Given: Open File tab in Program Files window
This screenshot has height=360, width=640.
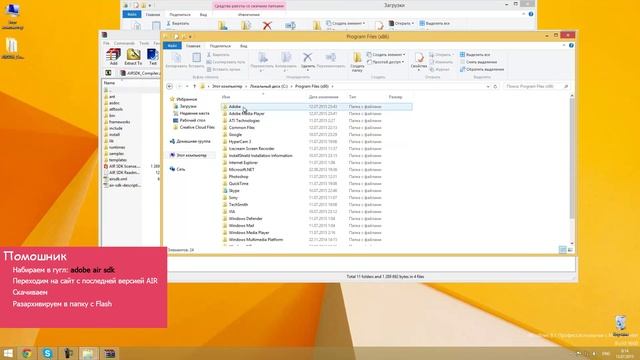Looking at the screenshot, I should coord(172,46).
